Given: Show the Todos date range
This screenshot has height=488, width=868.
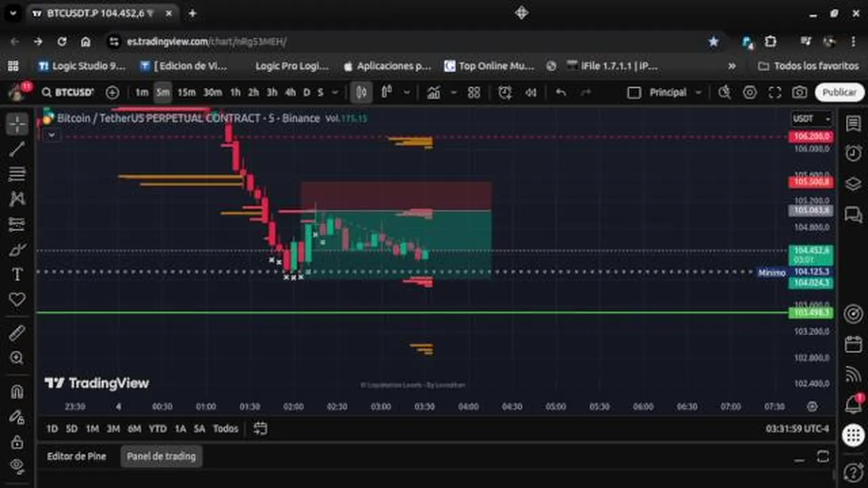Looking at the screenshot, I should [x=226, y=428].
